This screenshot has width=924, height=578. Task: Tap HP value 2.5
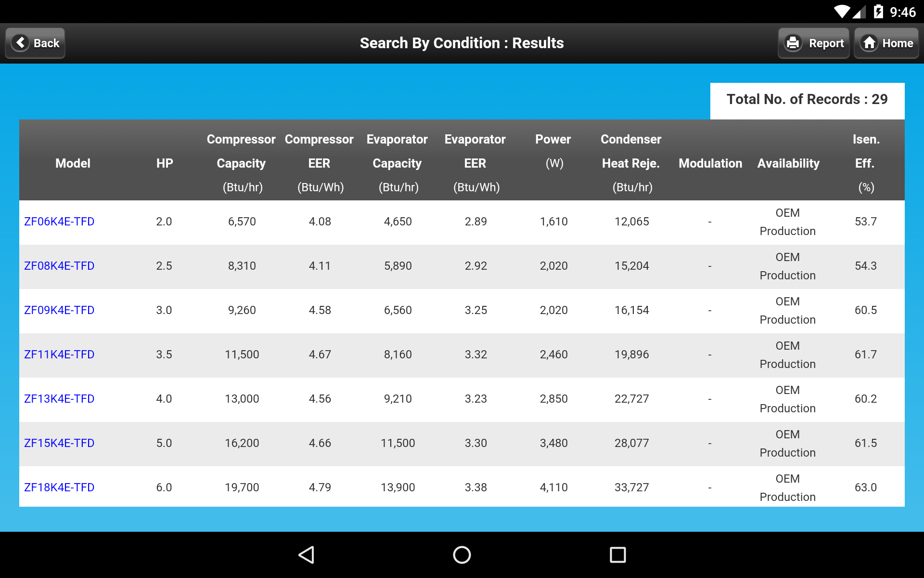164,266
